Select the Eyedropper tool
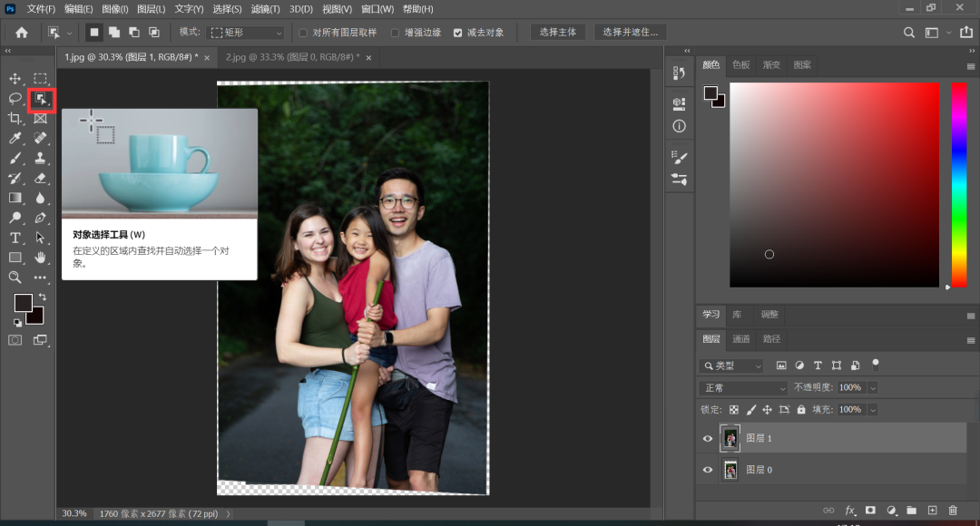Viewport: 980px width, 526px height. (x=15, y=138)
